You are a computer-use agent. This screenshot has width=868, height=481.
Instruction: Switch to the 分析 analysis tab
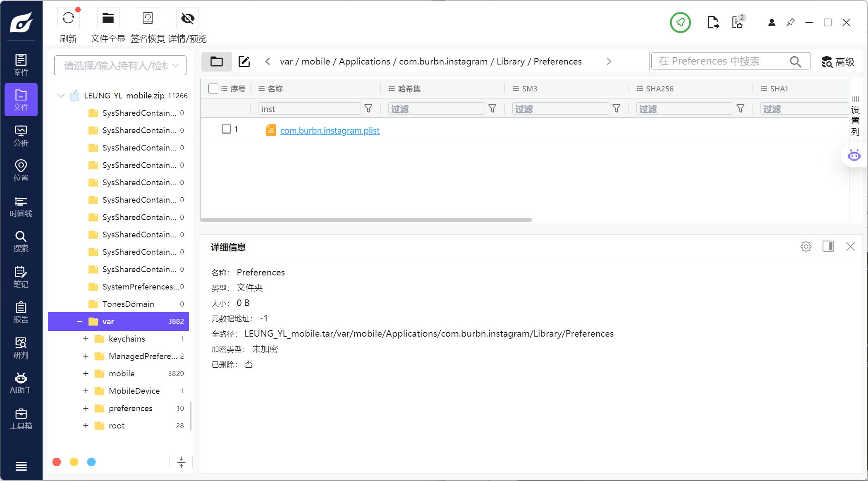pos(21,136)
